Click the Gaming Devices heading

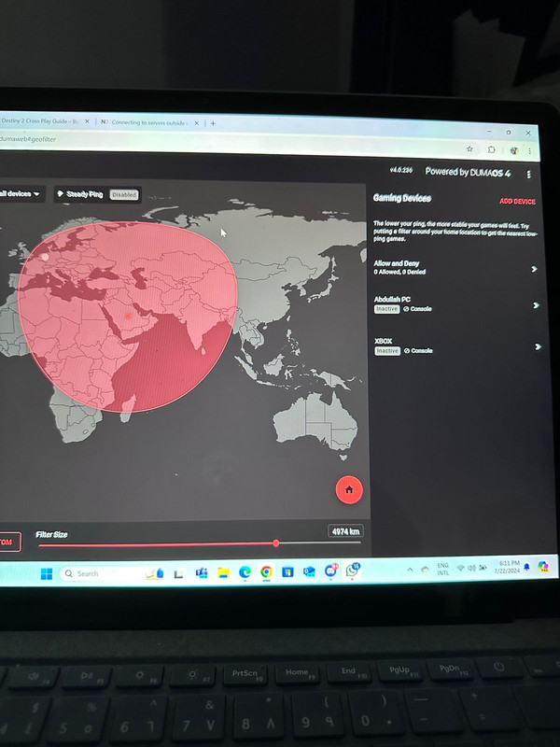click(402, 198)
